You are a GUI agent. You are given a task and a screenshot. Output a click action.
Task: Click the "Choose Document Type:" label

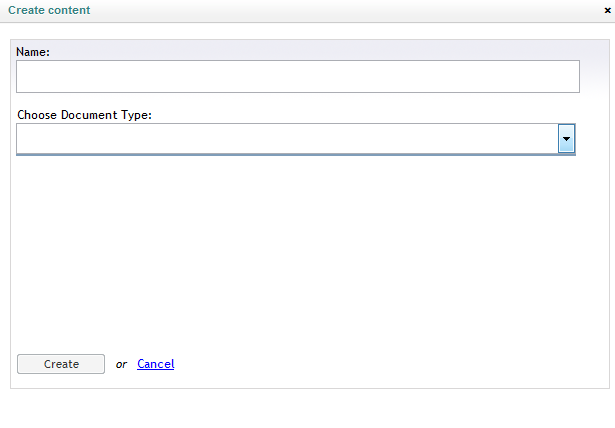(84, 115)
